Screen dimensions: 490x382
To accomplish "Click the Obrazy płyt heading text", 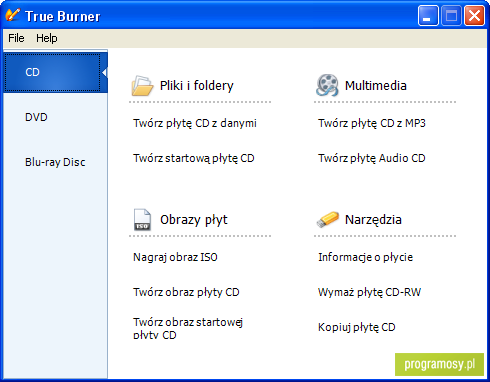I will click(194, 220).
